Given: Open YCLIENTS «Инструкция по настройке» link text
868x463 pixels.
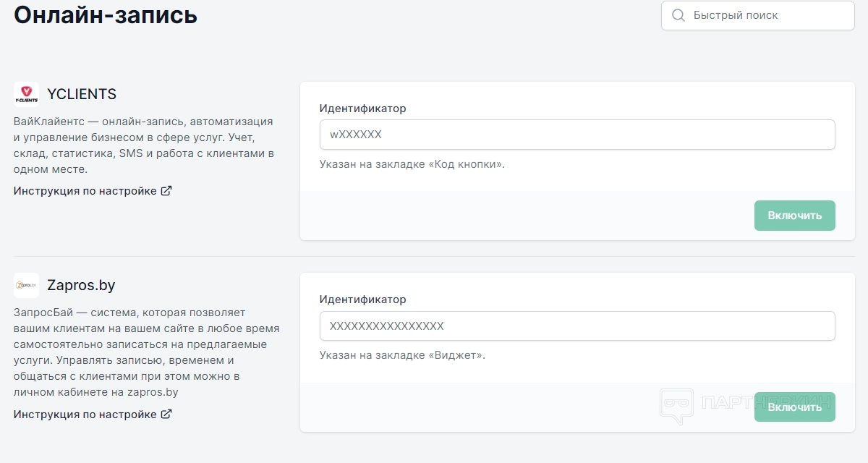Looking at the screenshot, I should [85, 191].
